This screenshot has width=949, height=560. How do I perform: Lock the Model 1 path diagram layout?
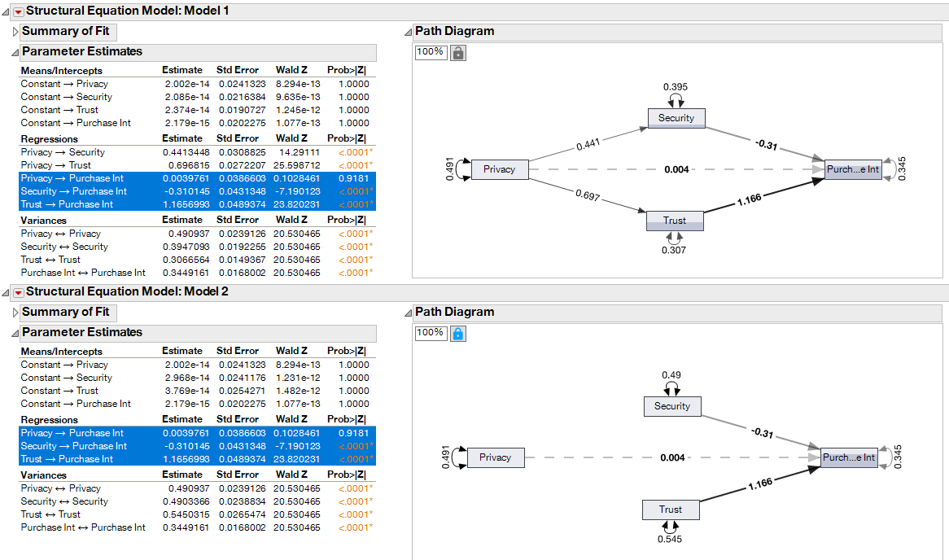[x=457, y=51]
